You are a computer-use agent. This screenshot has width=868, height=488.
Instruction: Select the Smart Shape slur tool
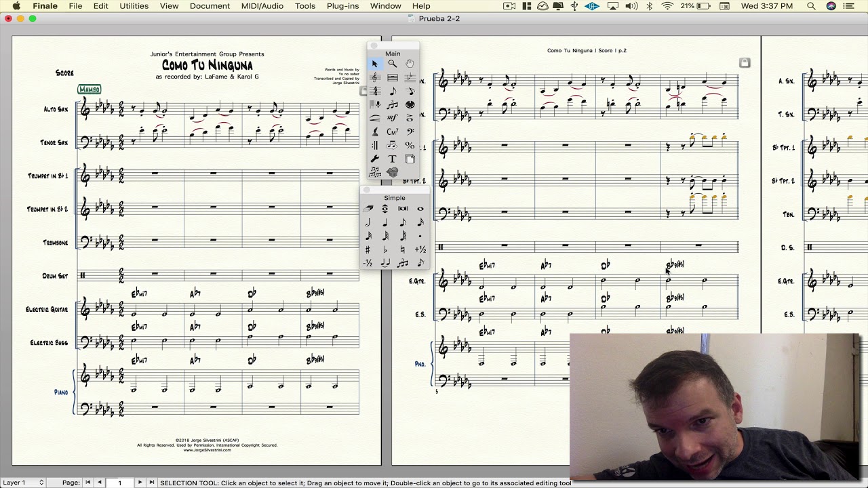tap(375, 118)
